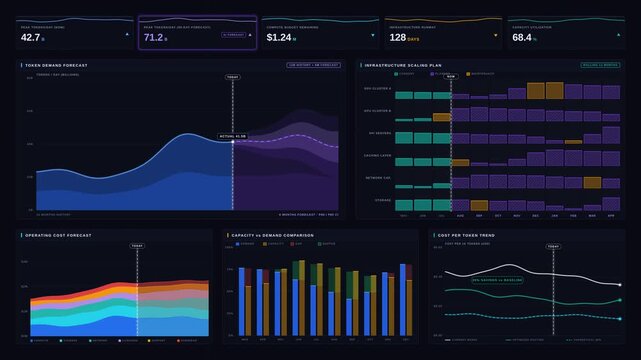641x360 pixels.
Task: Select the GPU Cluster B row label
Action: [377, 111]
